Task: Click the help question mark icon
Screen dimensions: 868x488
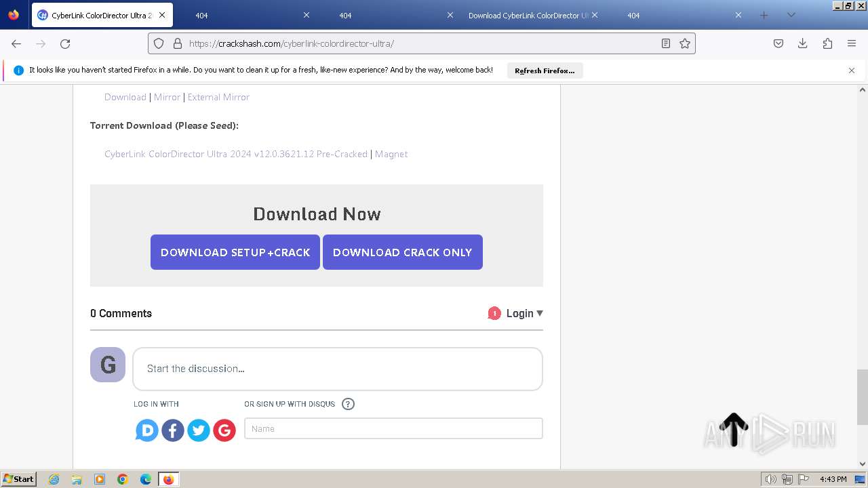Action: click(x=348, y=404)
